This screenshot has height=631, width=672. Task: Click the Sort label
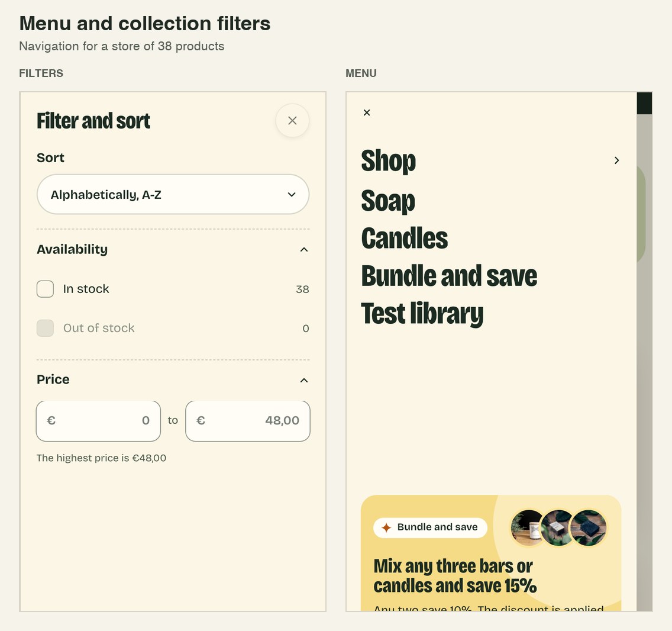pyautogui.click(x=50, y=158)
